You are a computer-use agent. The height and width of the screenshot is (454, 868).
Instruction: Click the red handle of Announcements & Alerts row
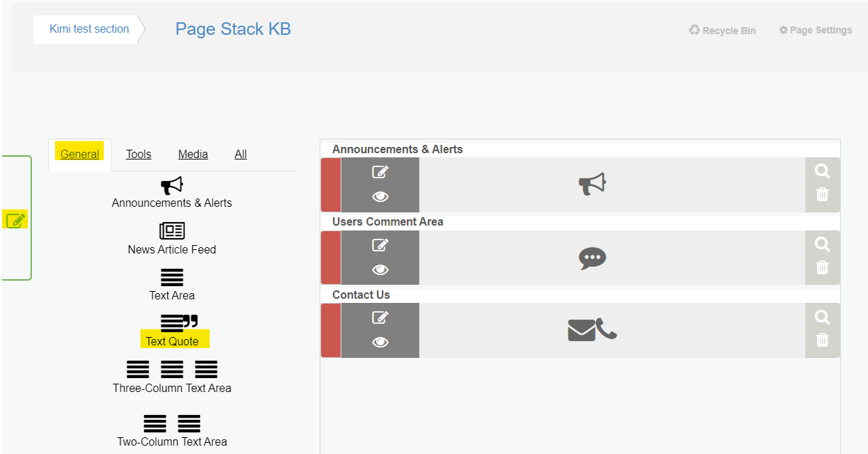coord(331,185)
